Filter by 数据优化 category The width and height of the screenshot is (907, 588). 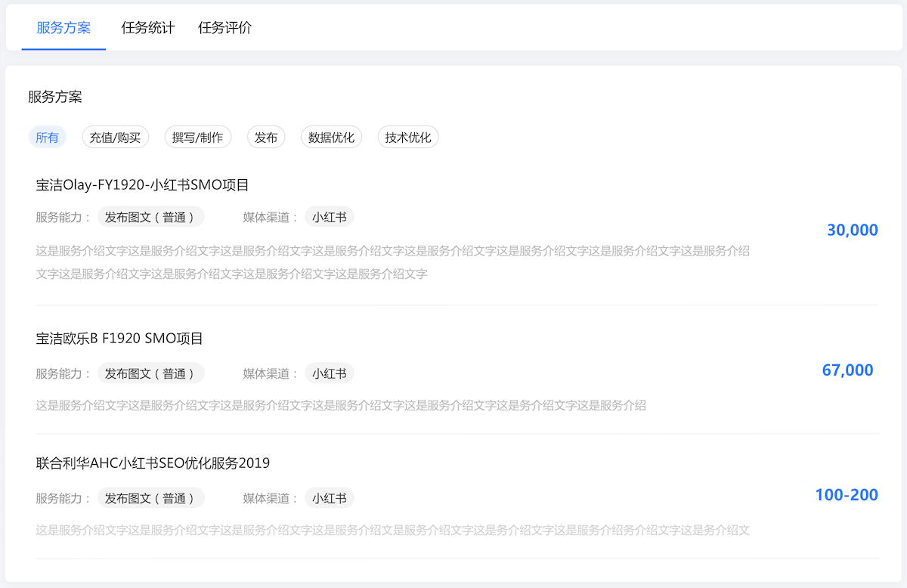click(x=331, y=138)
